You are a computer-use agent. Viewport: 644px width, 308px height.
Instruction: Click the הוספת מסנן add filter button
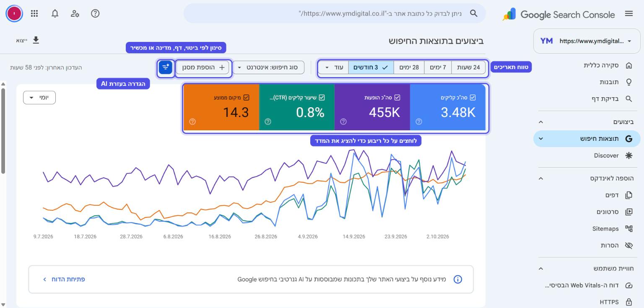(203, 67)
